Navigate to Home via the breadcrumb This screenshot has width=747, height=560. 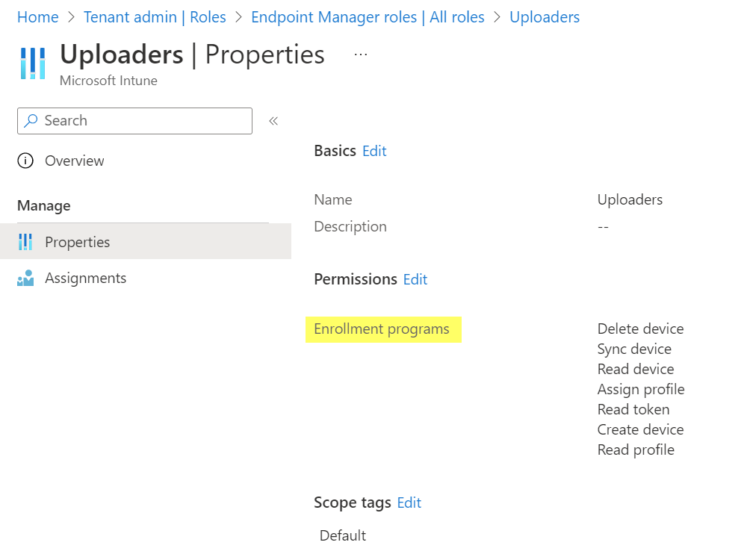coord(37,16)
